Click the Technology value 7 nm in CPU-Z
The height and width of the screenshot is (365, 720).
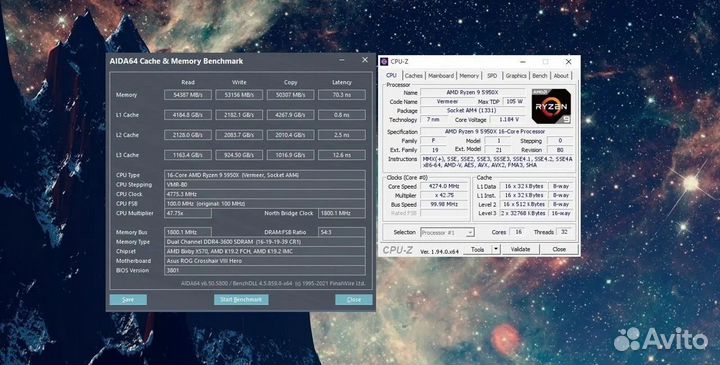[x=433, y=119]
